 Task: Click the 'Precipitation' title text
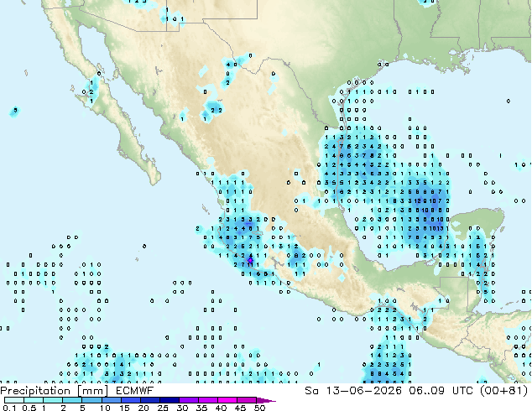tap(35, 391)
